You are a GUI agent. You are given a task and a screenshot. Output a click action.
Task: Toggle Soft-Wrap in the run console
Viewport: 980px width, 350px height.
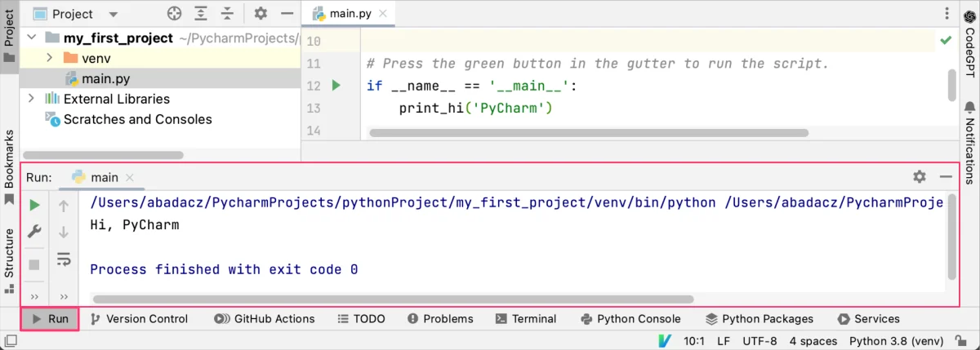[64, 259]
